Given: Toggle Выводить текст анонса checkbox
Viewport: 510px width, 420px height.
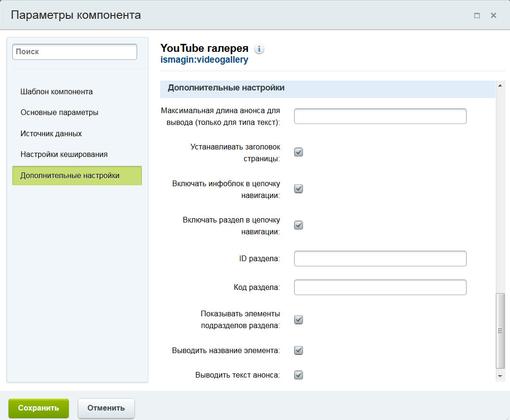Looking at the screenshot, I should click(298, 375).
